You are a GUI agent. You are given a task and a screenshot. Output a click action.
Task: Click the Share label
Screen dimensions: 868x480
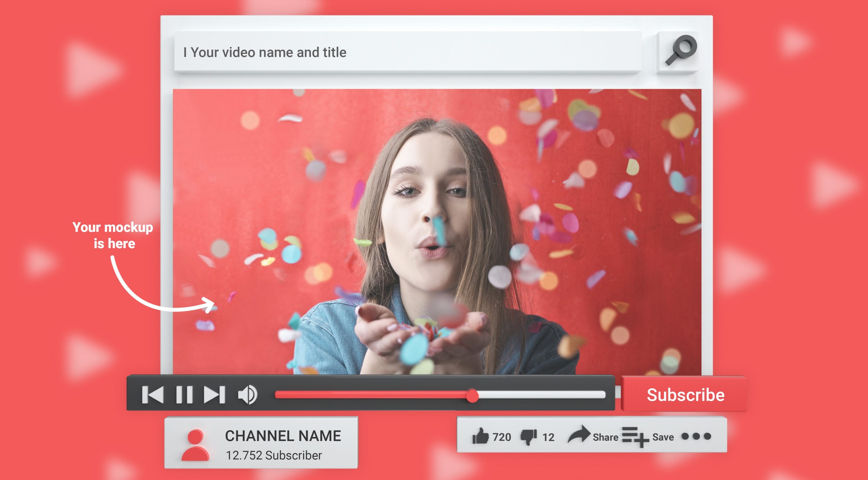(x=605, y=437)
